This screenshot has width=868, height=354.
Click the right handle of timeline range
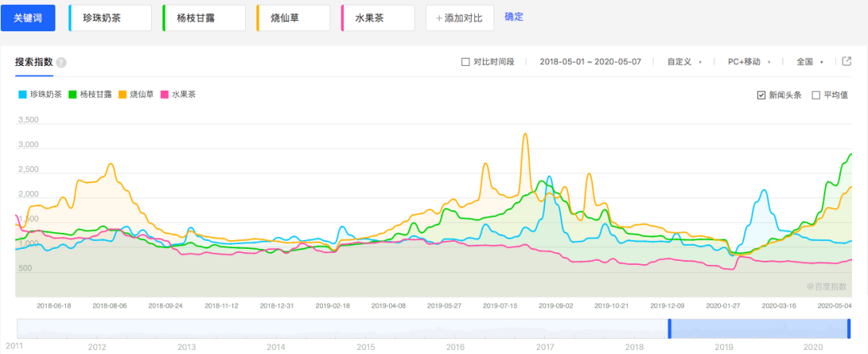[849, 328]
